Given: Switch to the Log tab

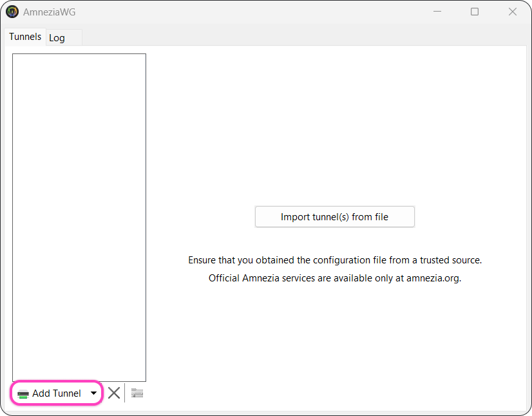Looking at the screenshot, I should point(64,37).
